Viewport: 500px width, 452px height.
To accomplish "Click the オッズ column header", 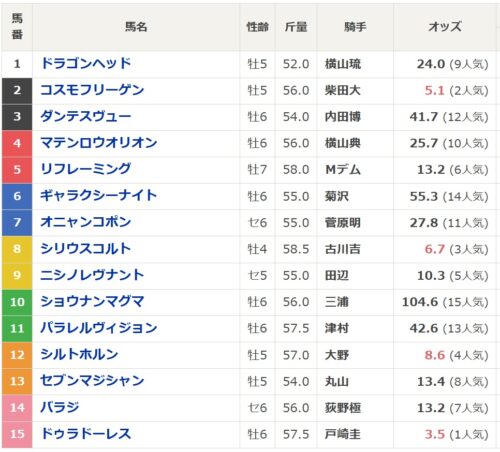I will click(445, 27).
